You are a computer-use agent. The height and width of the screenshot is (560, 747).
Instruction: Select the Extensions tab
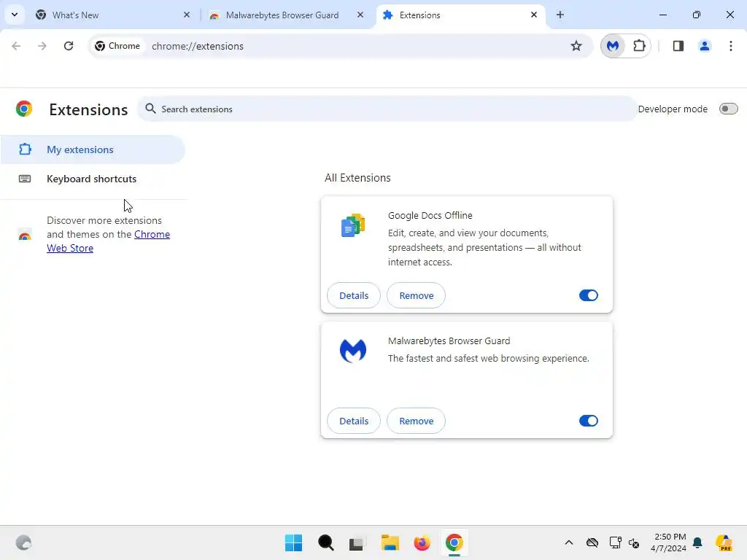(x=461, y=15)
